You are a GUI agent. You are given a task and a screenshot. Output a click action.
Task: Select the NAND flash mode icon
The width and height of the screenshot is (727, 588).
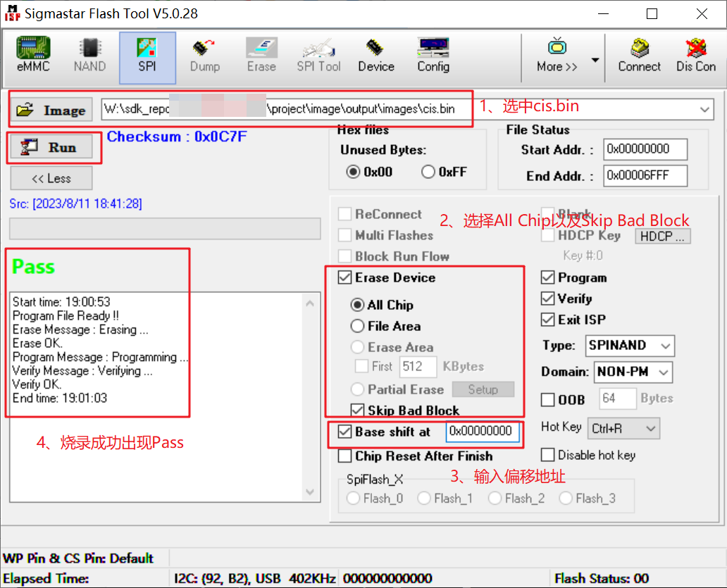pos(90,55)
